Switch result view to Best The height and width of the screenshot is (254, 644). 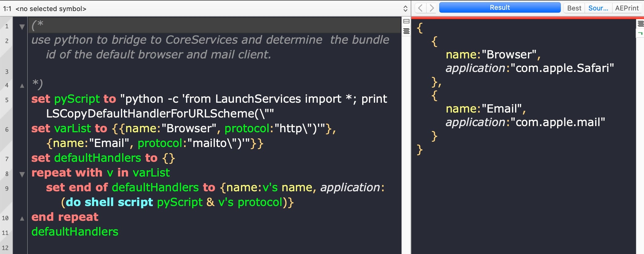tap(574, 8)
